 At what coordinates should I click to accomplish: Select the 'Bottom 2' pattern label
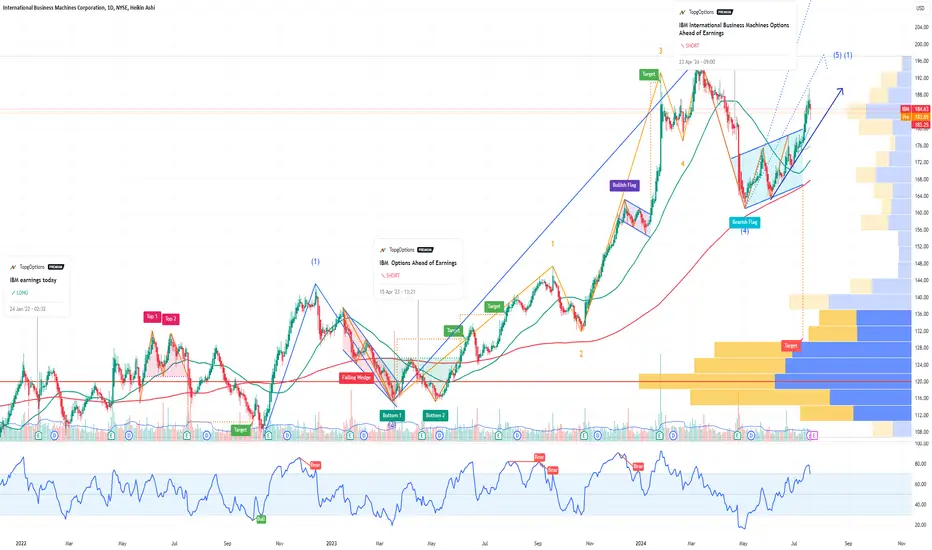(435, 415)
